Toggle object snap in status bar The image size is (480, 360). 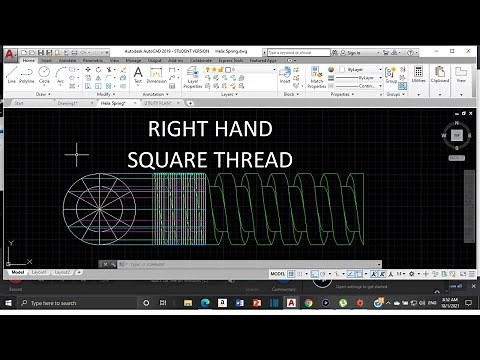(359, 274)
